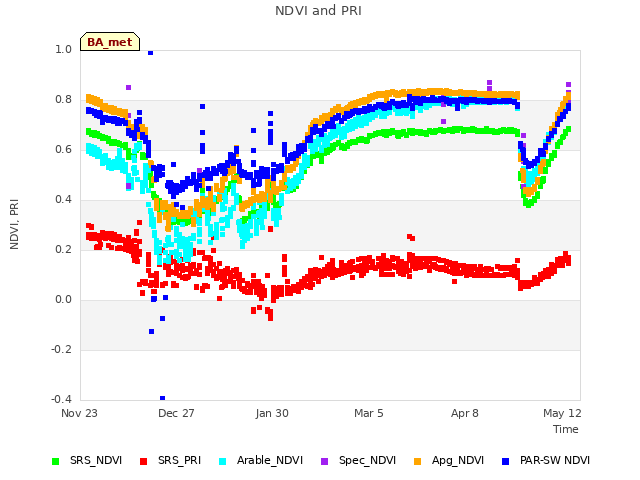Image resolution: width=640 pixels, height=480 pixels.
Task: Click the blue outlier point at 1.0
Action: click(150, 52)
